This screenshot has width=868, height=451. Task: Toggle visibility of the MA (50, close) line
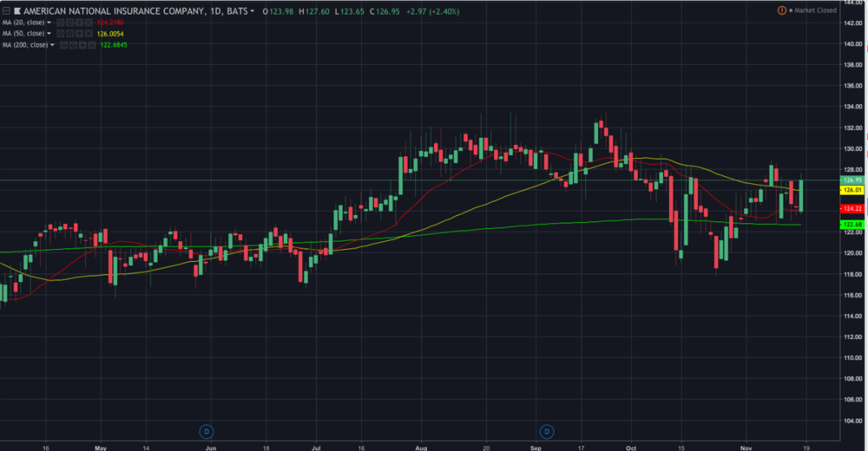[x=61, y=33]
